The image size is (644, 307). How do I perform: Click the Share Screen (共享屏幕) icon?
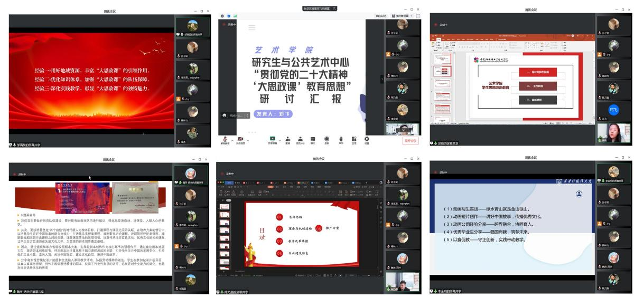coord(273,139)
